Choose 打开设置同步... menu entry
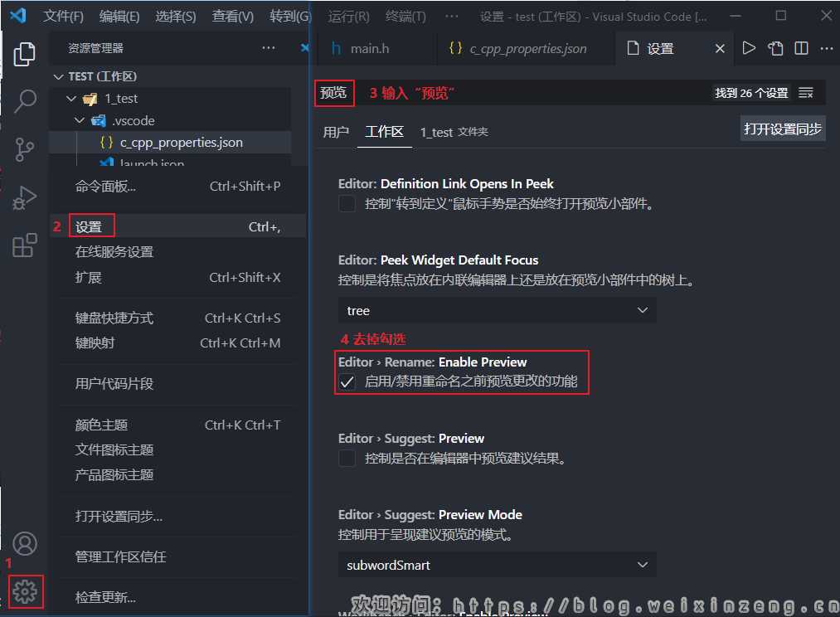This screenshot has width=840, height=617. [x=177, y=517]
